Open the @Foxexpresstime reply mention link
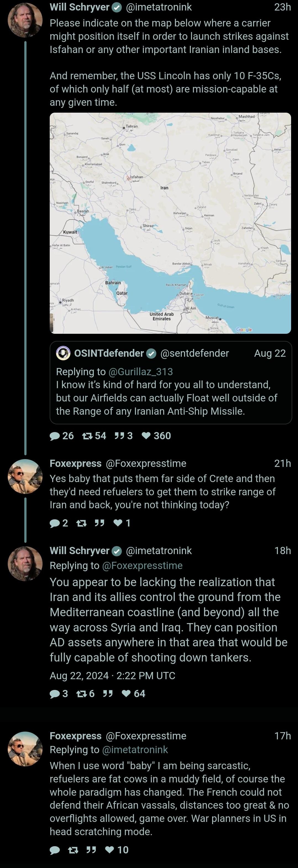298x868 pixels. (142, 566)
